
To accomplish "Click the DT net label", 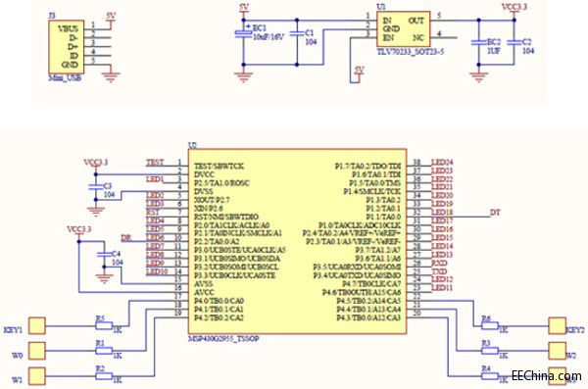I will (495, 213).
